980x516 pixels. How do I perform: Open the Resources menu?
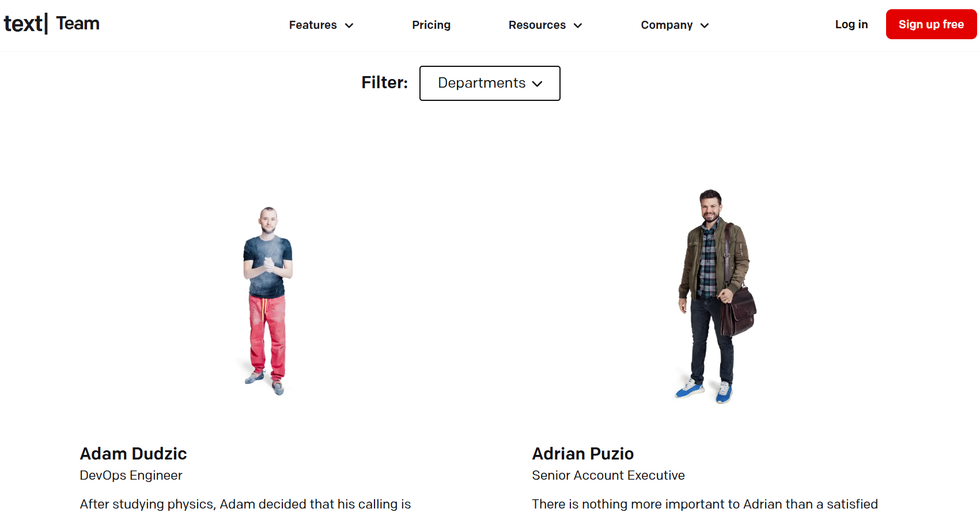[537, 25]
